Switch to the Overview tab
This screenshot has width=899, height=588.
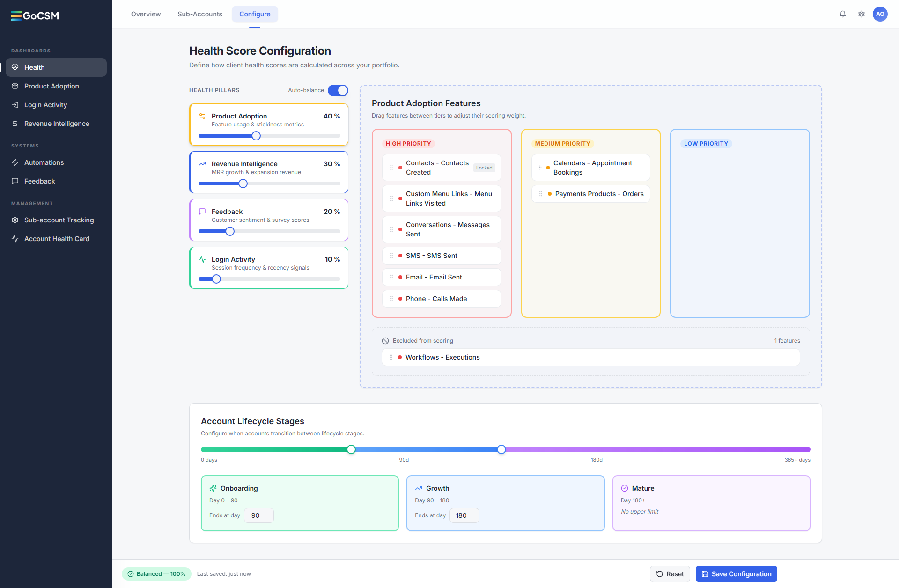click(x=146, y=14)
